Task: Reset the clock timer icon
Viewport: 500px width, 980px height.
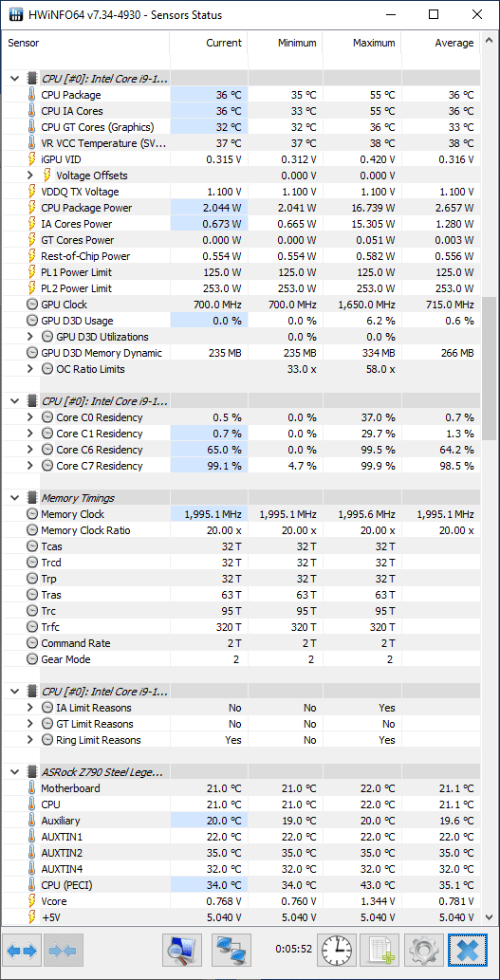Action: [337, 951]
